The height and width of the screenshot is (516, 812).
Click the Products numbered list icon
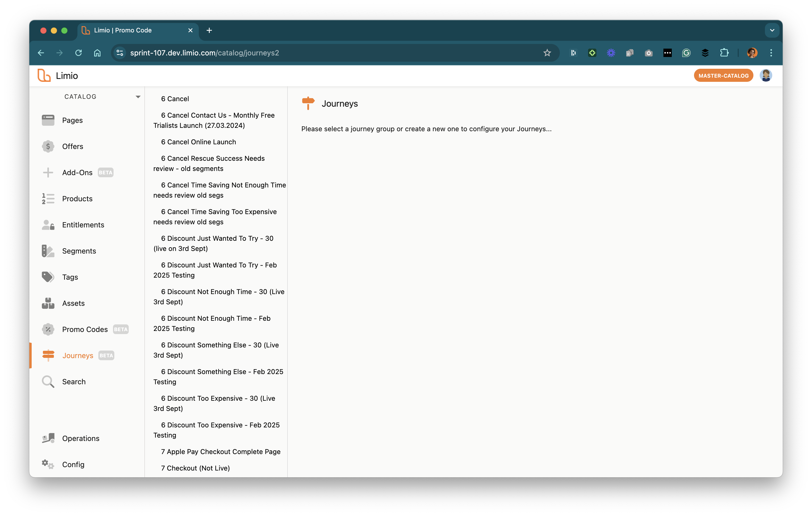coord(48,198)
